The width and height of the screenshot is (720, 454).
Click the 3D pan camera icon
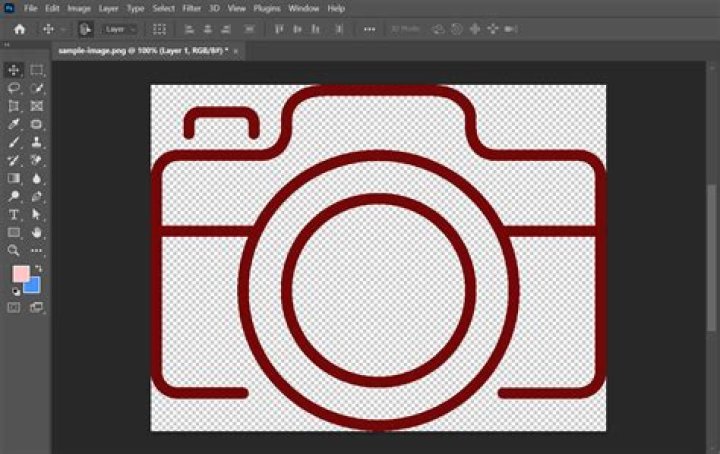tap(475, 29)
